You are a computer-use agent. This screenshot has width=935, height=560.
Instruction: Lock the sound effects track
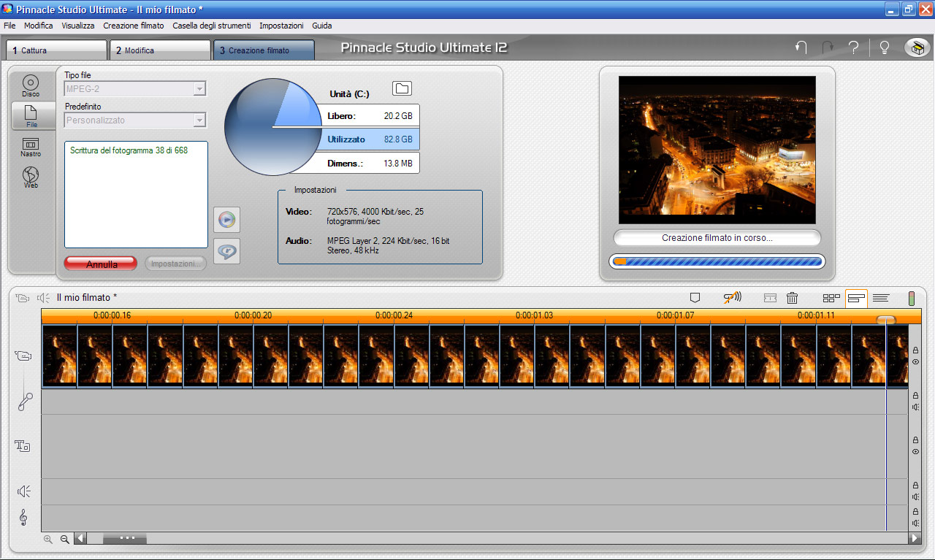pos(915,486)
